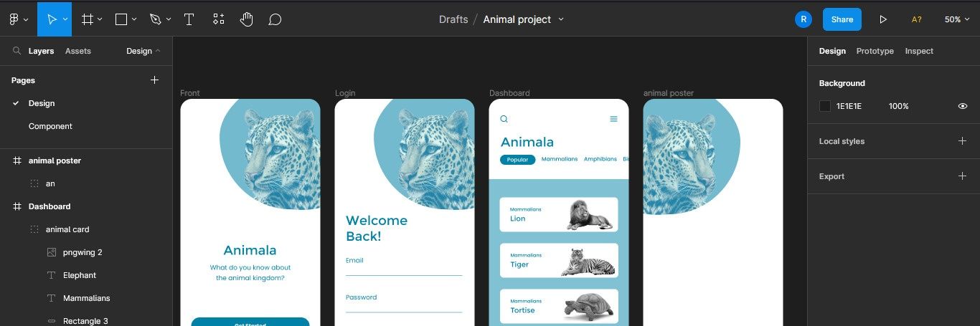Search layers with magnifier icon
The width and height of the screenshot is (980, 326).
17,51
